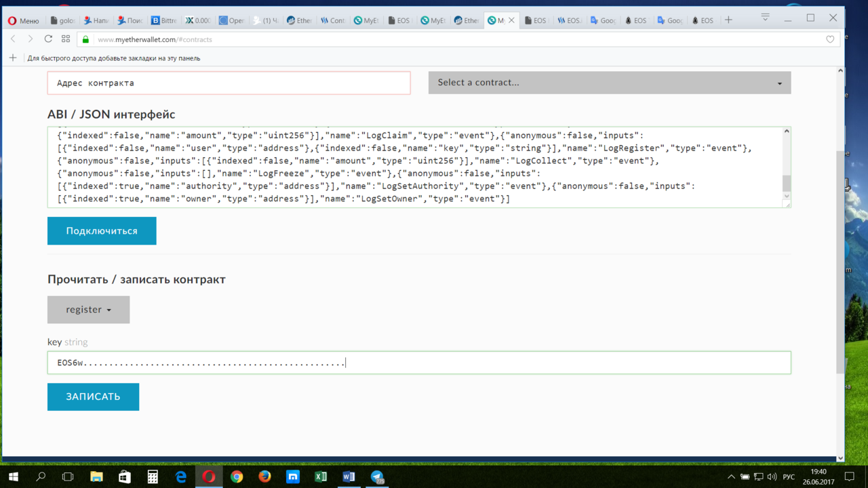Click the Адрес контракта input field

tap(229, 83)
